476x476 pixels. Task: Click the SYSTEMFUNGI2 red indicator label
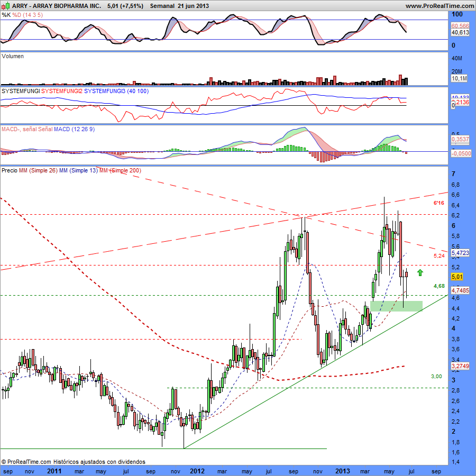(x=62, y=91)
